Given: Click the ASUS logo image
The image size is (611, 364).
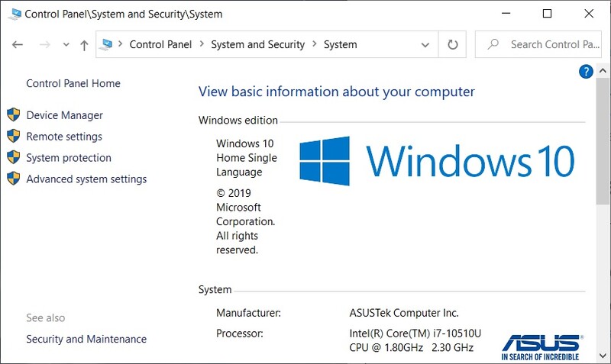Looking at the screenshot, I should pyautogui.click(x=542, y=347).
